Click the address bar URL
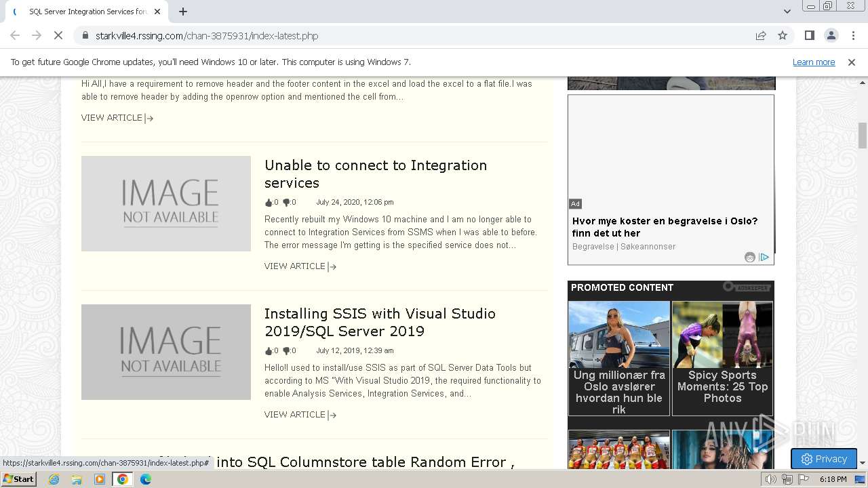The image size is (868, 488). (x=207, y=35)
